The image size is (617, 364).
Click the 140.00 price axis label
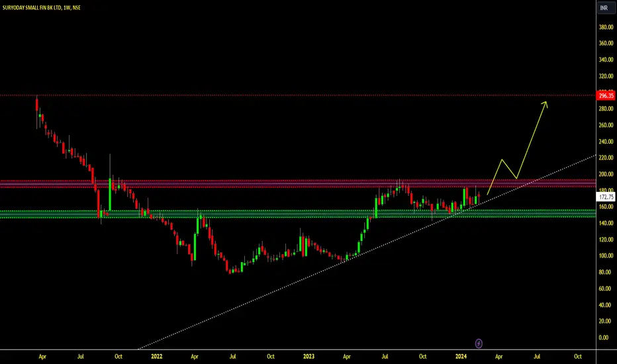tap(606, 223)
